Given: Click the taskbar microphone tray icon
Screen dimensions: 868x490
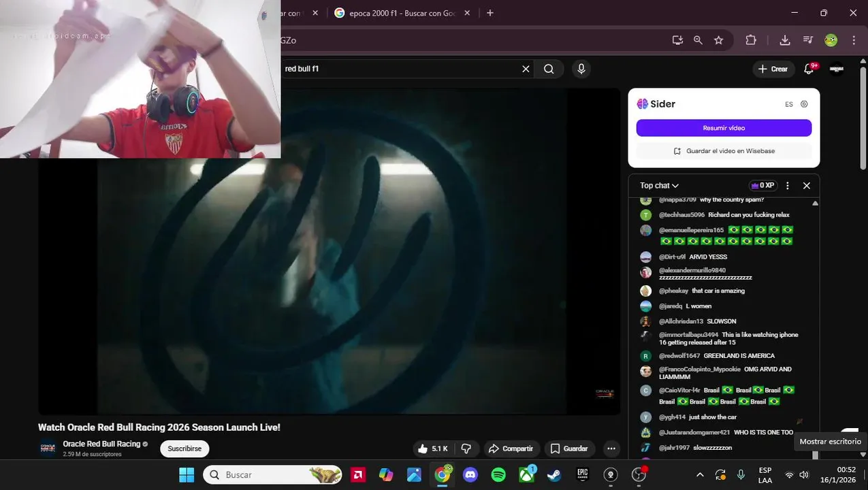Looking at the screenshot, I should pyautogui.click(x=741, y=474).
